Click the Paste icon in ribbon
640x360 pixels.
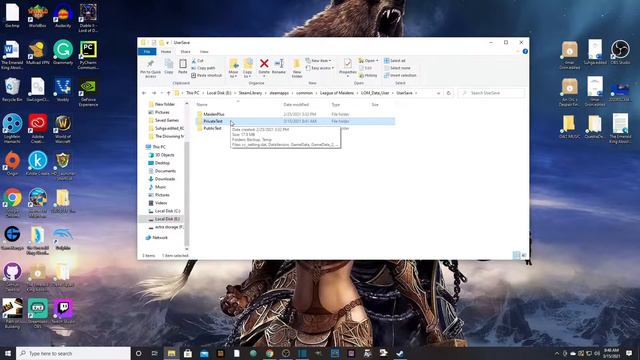(x=182, y=67)
